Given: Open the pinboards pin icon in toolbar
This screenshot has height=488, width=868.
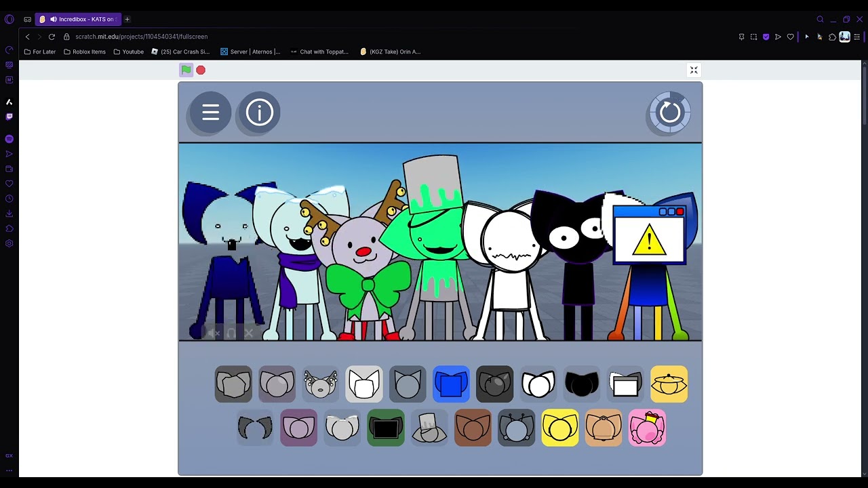Looking at the screenshot, I should tap(741, 37).
